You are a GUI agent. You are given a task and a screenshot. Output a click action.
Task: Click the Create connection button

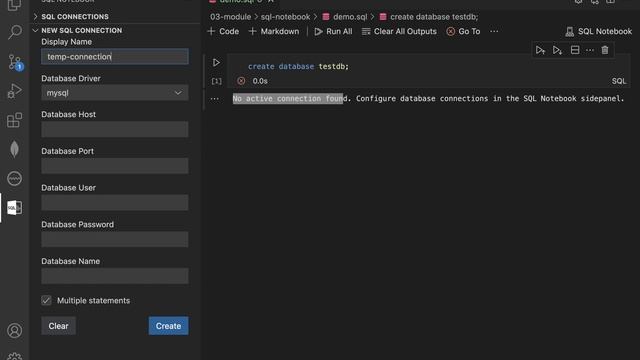(x=169, y=326)
